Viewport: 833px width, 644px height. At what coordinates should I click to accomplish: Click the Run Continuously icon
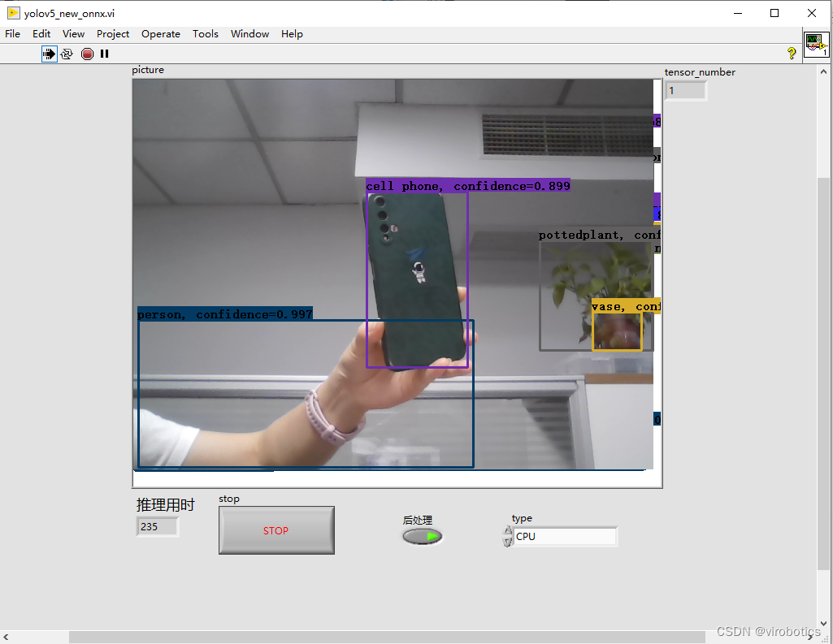tap(67, 54)
